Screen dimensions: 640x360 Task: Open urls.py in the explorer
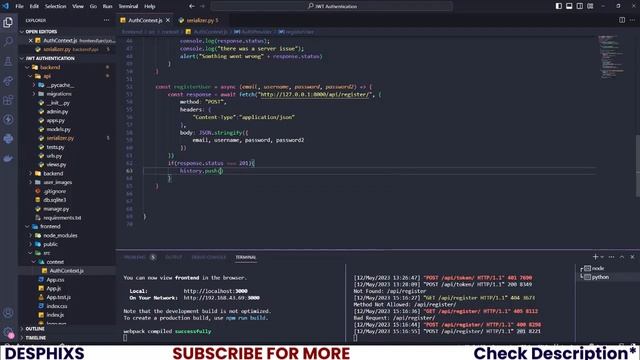tap(54, 156)
